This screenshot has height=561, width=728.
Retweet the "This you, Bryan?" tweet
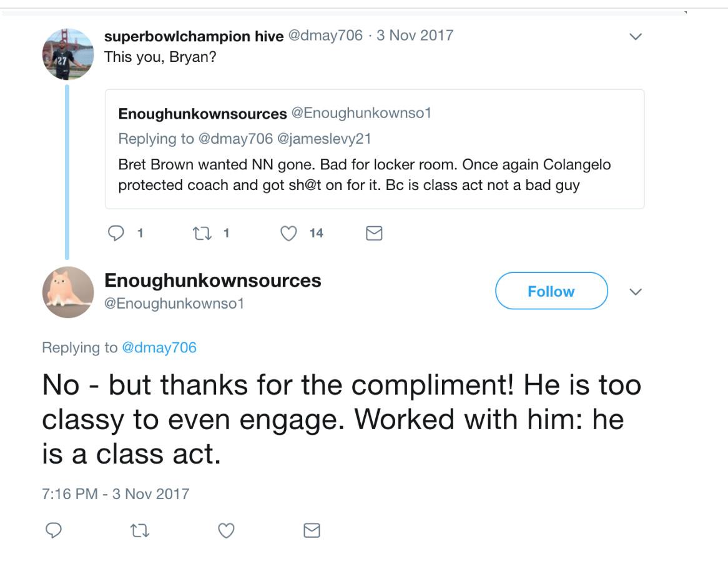[x=202, y=233]
